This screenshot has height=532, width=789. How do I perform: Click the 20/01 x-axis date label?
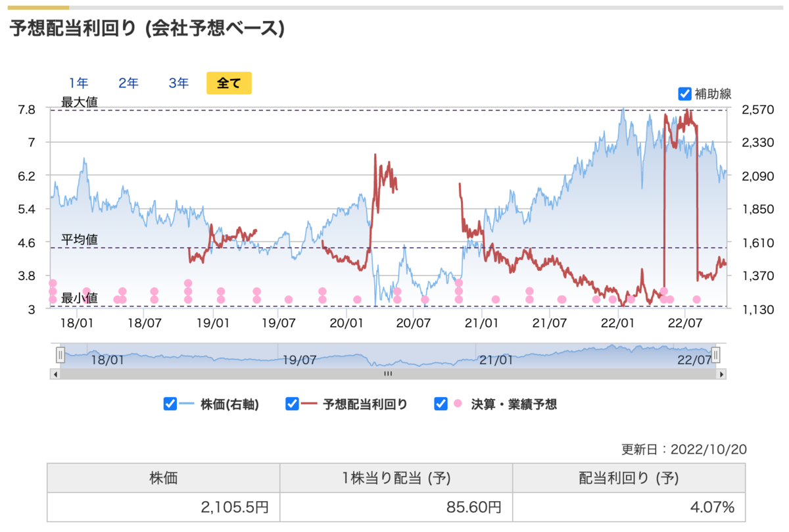click(x=347, y=324)
